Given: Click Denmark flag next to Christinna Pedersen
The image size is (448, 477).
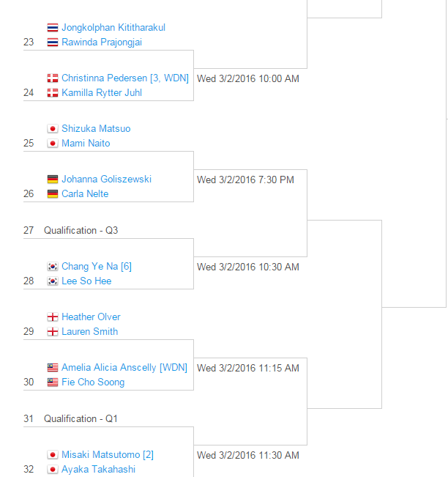Looking at the screenshot, I should pos(53,78).
